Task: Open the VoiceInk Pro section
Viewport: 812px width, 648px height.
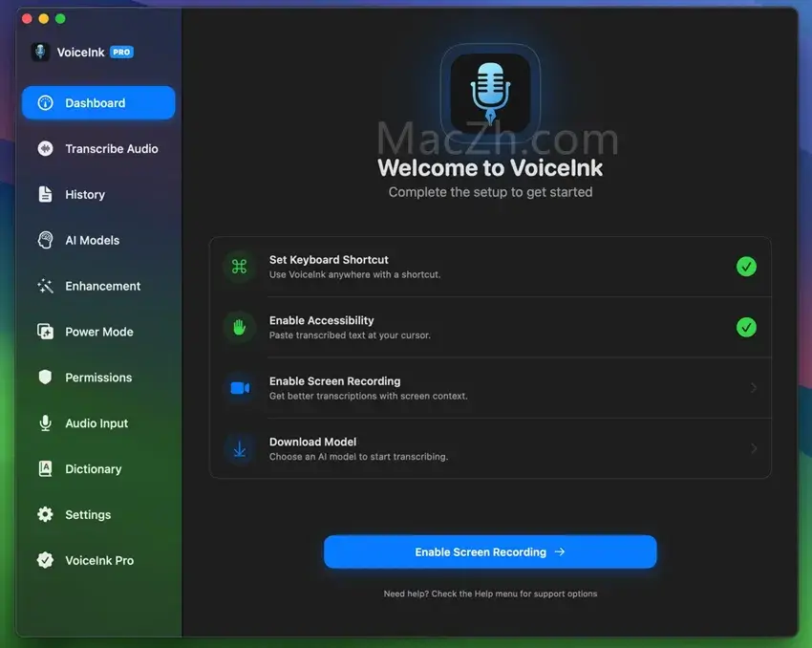Action: [98, 560]
